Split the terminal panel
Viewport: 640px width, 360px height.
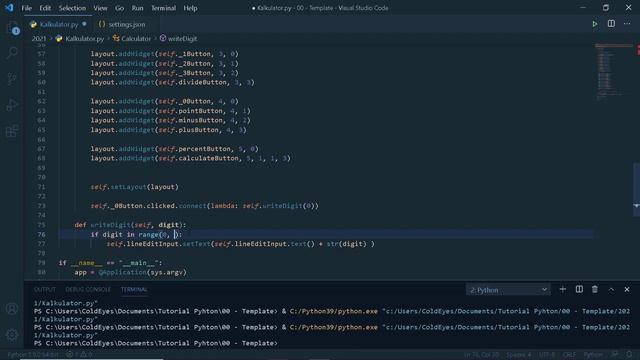(x=579, y=289)
